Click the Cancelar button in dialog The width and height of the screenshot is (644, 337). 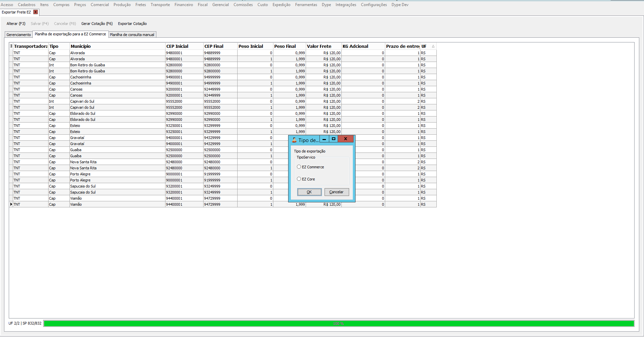(336, 192)
